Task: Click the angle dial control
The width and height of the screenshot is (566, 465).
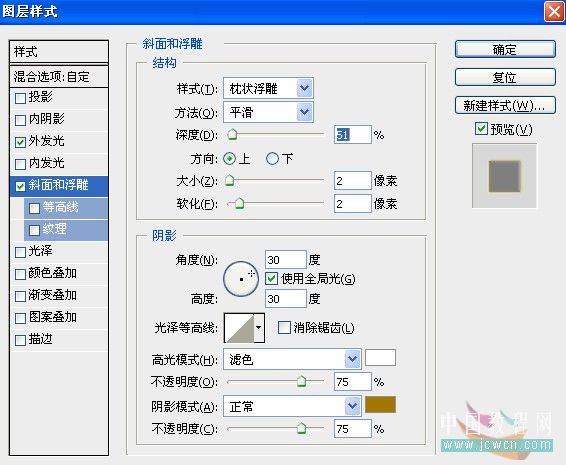Action: [x=241, y=279]
